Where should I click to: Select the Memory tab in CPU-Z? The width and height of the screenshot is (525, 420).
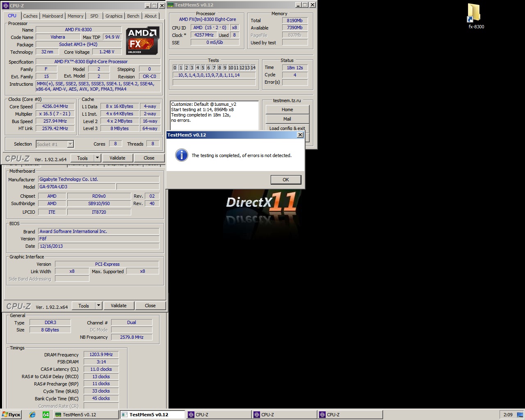coord(75,16)
